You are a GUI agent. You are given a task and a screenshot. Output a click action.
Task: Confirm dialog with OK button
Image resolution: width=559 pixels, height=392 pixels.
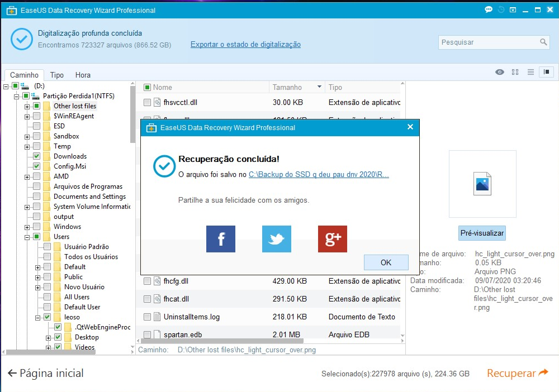click(386, 262)
